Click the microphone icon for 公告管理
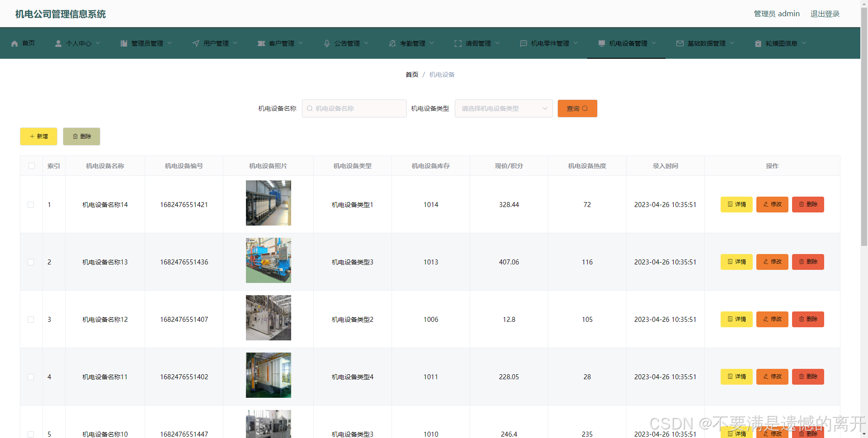 [x=327, y=43]
